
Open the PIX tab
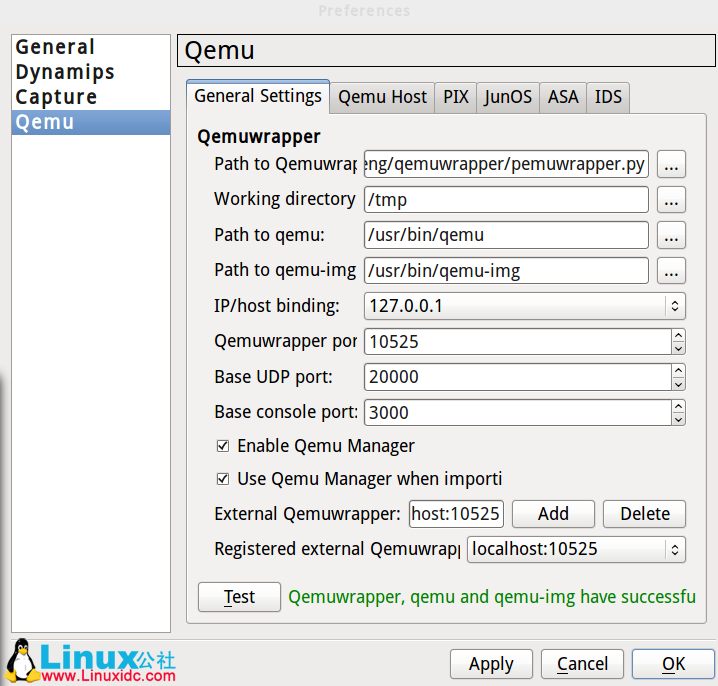pos(456,97)
